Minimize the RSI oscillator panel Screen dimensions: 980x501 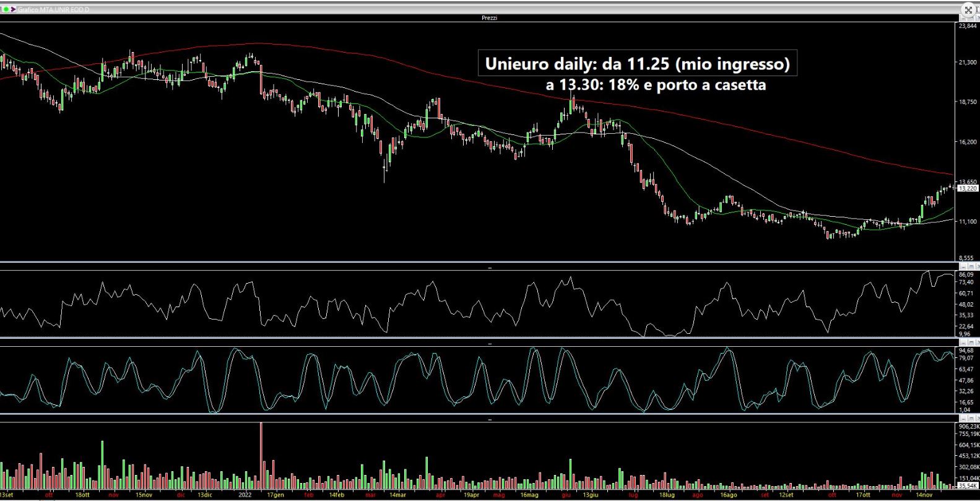click(x=963, y=266)
